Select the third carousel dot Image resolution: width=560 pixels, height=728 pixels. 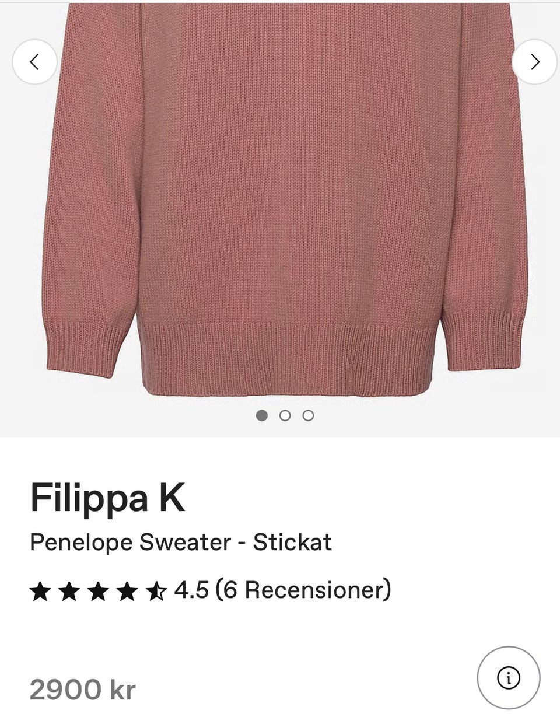[309, 415]
